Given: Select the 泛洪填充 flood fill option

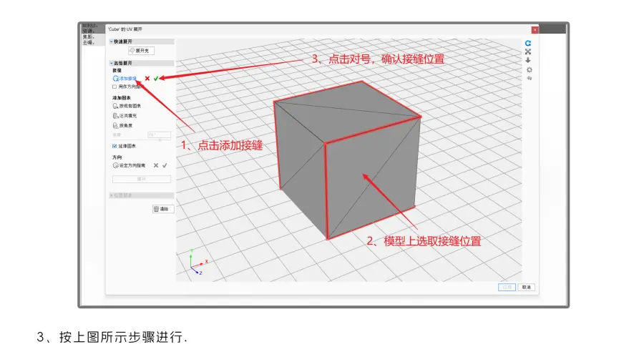Looking at the screenshot, I should coord(125,116).
